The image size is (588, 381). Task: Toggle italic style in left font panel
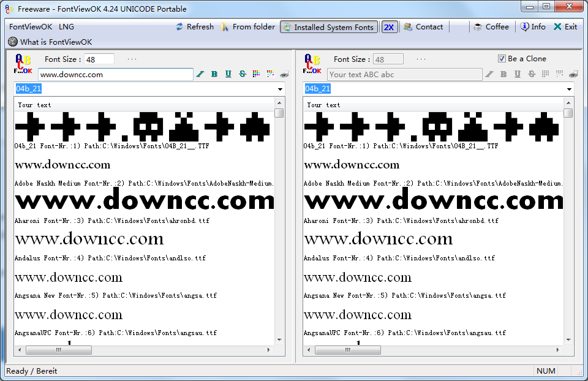[200, 74]
